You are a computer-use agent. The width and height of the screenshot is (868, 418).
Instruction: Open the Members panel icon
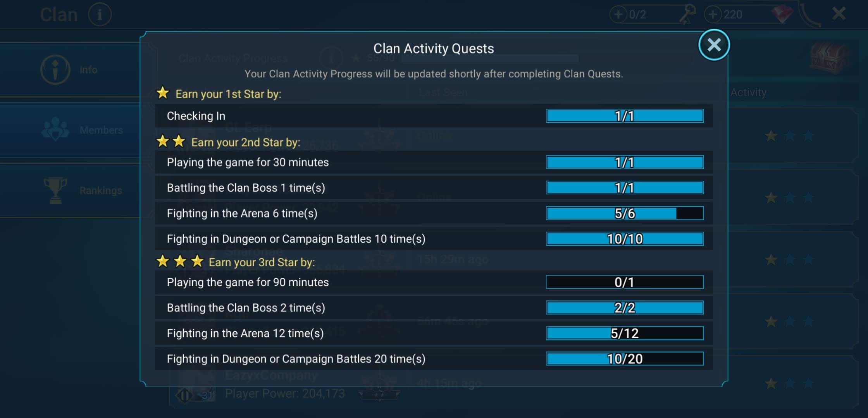55,129
